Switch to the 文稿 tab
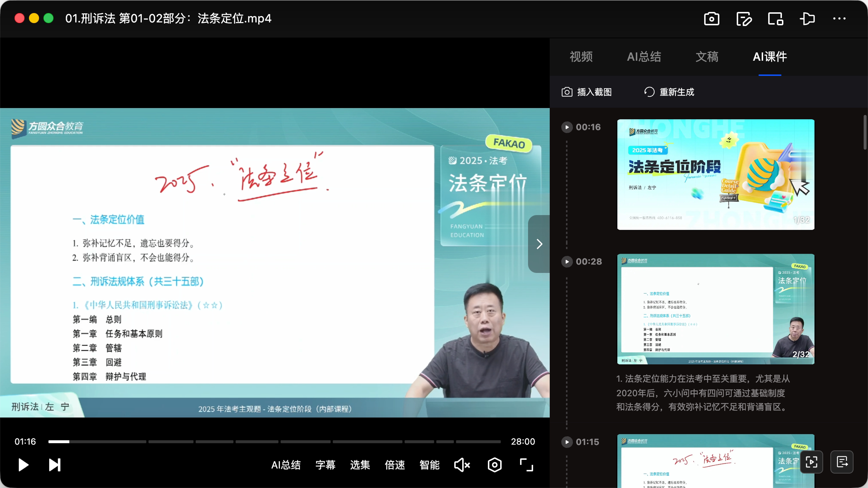Image resolution: width=868 pixels, height=488 pixels. click(707, 57)
